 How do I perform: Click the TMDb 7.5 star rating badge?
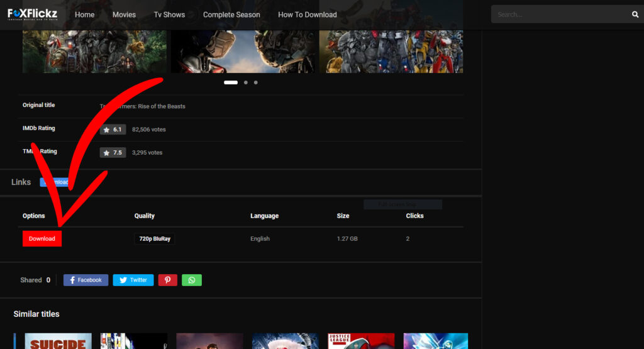[113, 153]
